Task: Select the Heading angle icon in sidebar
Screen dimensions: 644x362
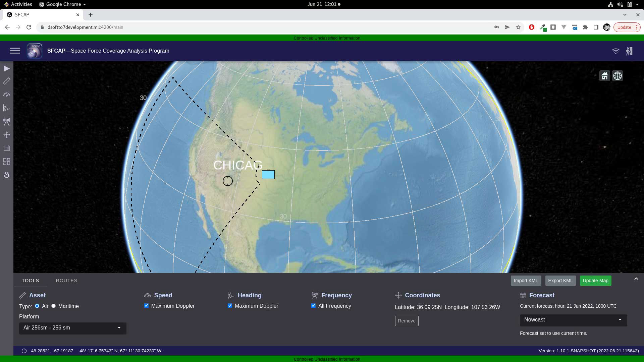Action: (7, 108)
